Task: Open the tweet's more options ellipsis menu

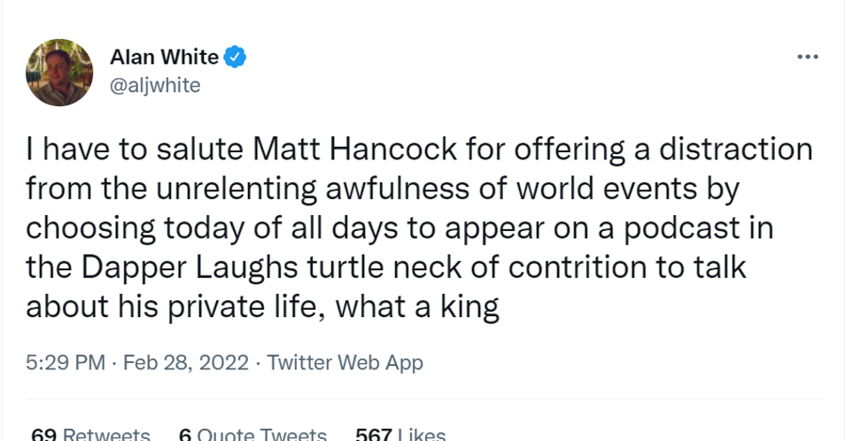Action: [x=807, y=58]
